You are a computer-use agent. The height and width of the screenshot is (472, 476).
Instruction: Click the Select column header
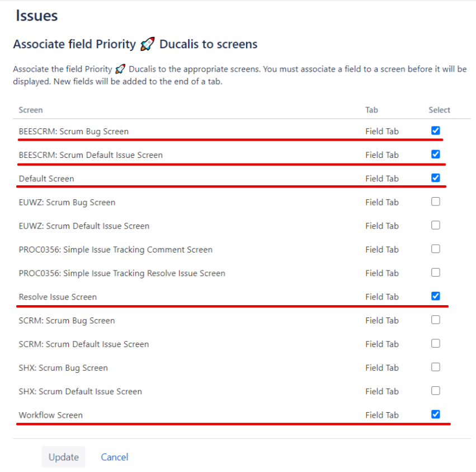coord(439,110)
